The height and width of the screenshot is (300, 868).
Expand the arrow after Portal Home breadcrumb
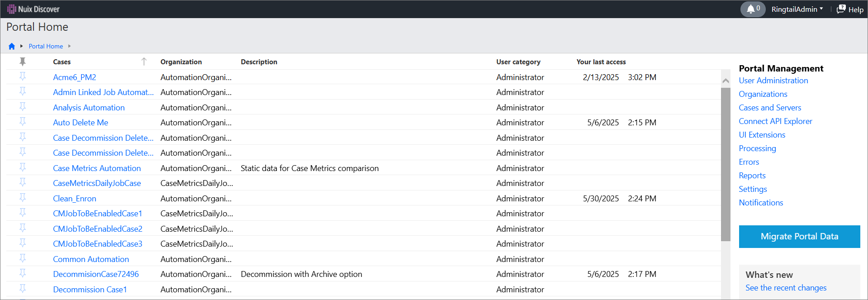pos(69,46)
